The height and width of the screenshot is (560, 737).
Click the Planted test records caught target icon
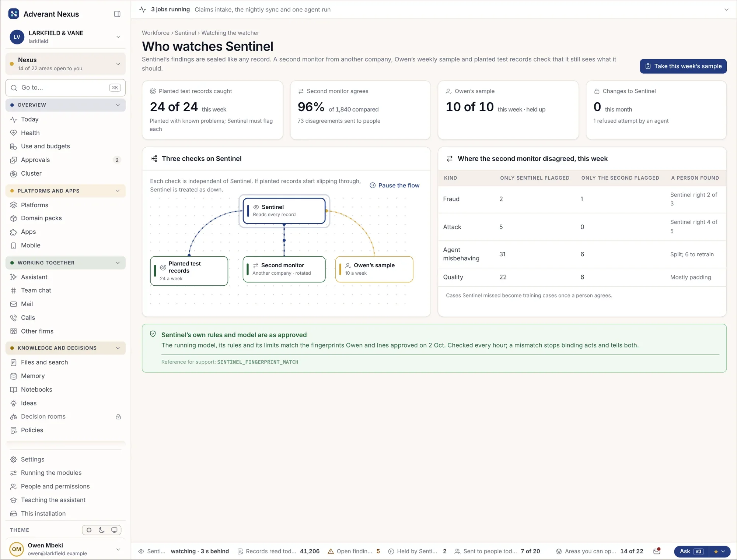tap(153, 91)
